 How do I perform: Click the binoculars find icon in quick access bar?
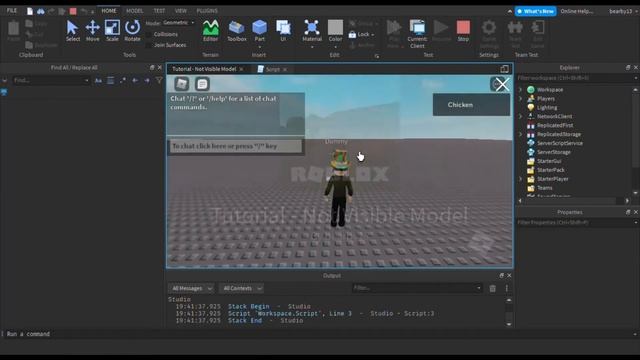click(41, 11)
